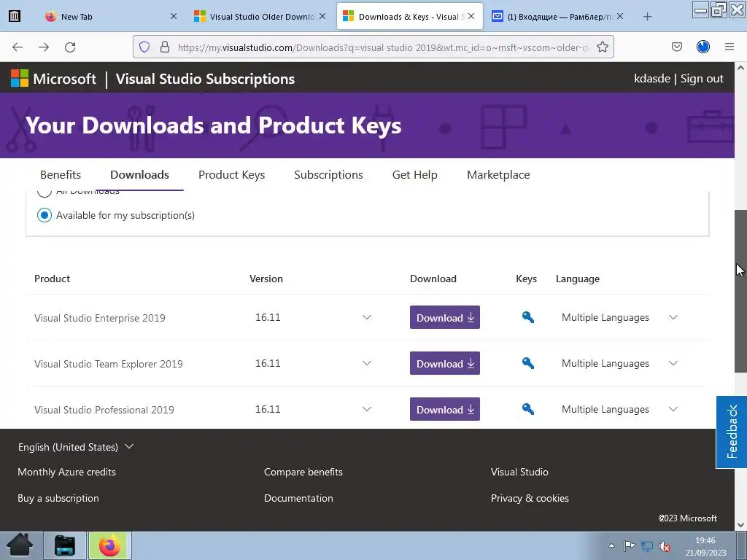The height and width of the screenshot is (560, 747).
Task: Show site security padlock info
Action: [x=165, y=47]
